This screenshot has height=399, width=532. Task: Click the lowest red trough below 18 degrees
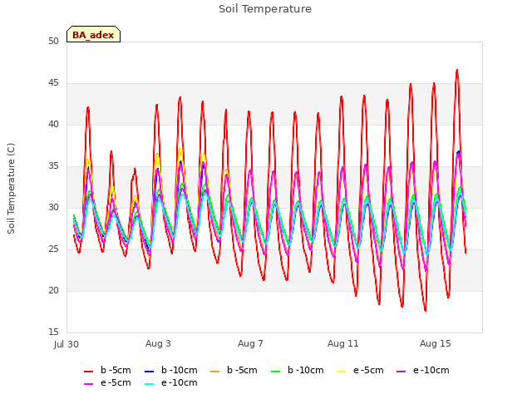coord(425,310)
